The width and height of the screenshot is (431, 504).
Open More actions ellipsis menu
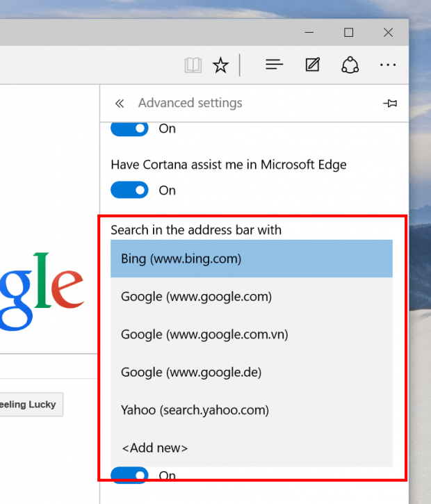tap(388, 65)
